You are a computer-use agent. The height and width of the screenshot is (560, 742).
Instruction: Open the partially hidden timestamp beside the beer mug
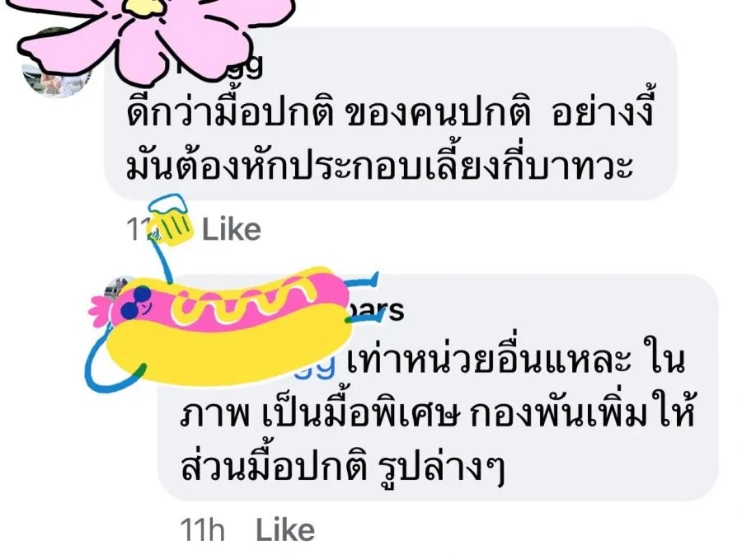pyautogui.click(x=139, y=229)
